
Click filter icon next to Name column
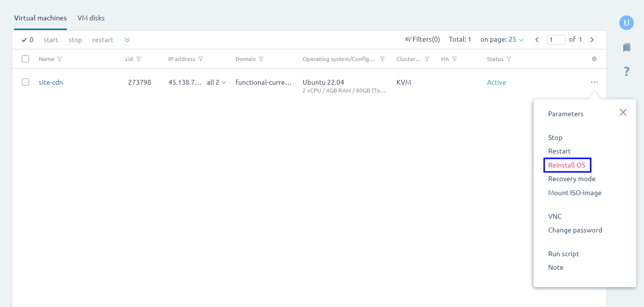click(x=60, y=59)
